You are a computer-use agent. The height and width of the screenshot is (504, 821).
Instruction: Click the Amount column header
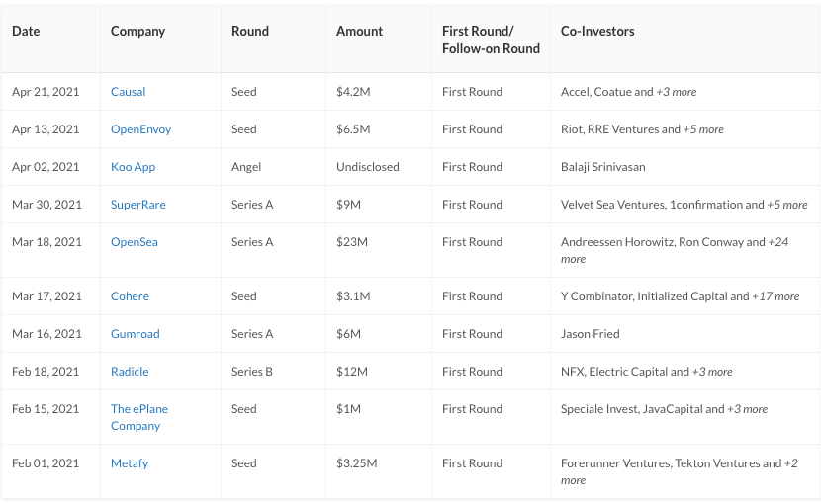(x=359, y=31)
